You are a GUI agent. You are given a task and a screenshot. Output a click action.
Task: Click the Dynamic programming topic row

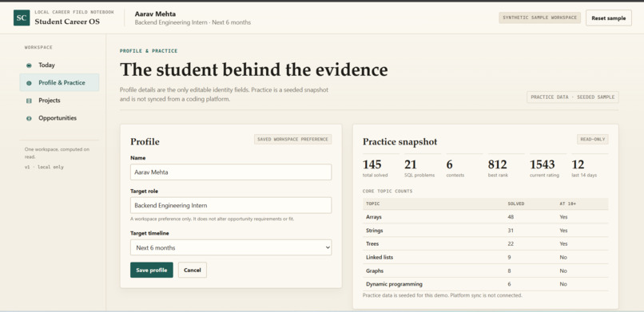[486, 284]
